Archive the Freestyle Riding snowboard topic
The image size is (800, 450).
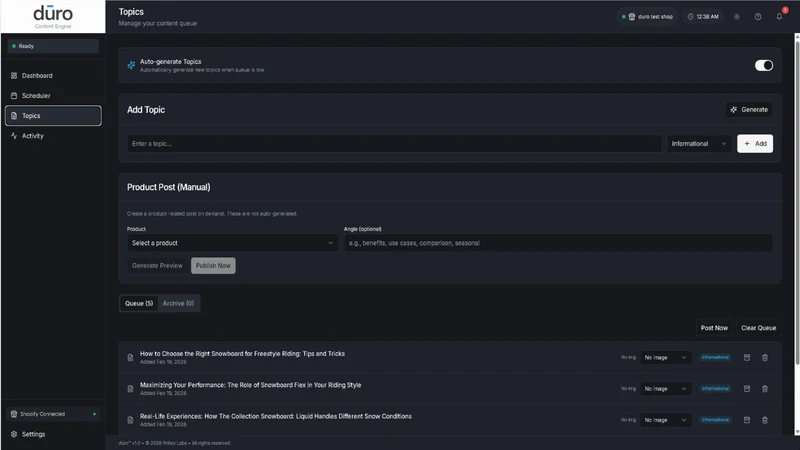tap(747, 358)
